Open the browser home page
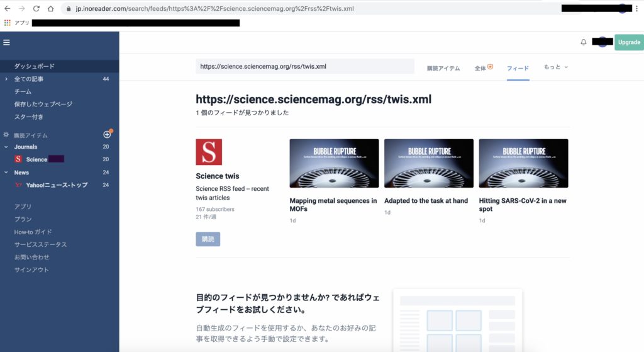 (x=50, y=8)
